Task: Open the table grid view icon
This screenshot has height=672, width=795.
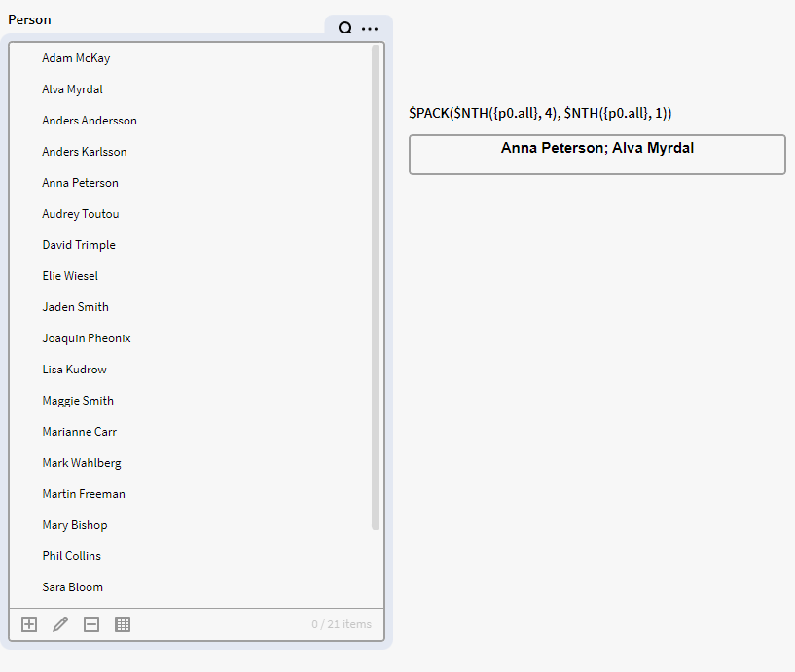Action: click(123, 624)
